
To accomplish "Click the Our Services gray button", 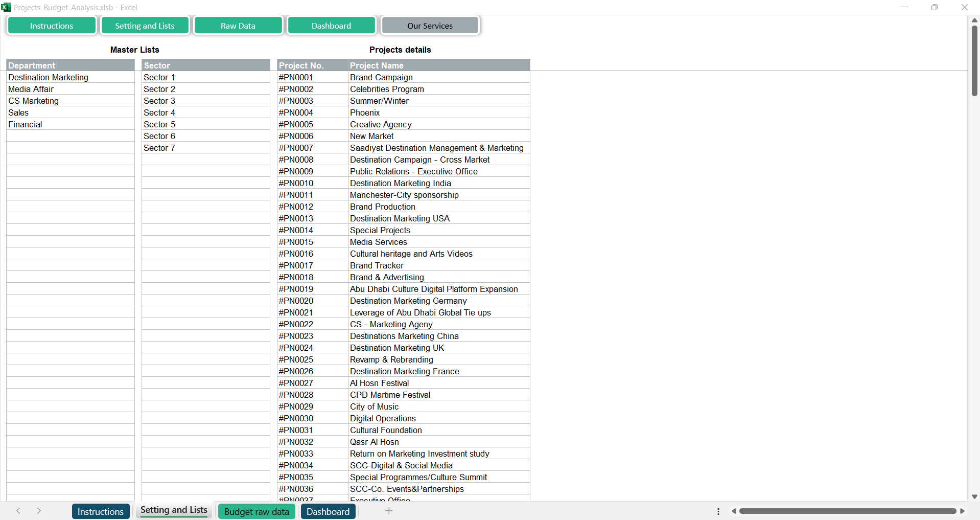I will coord(430,26).
